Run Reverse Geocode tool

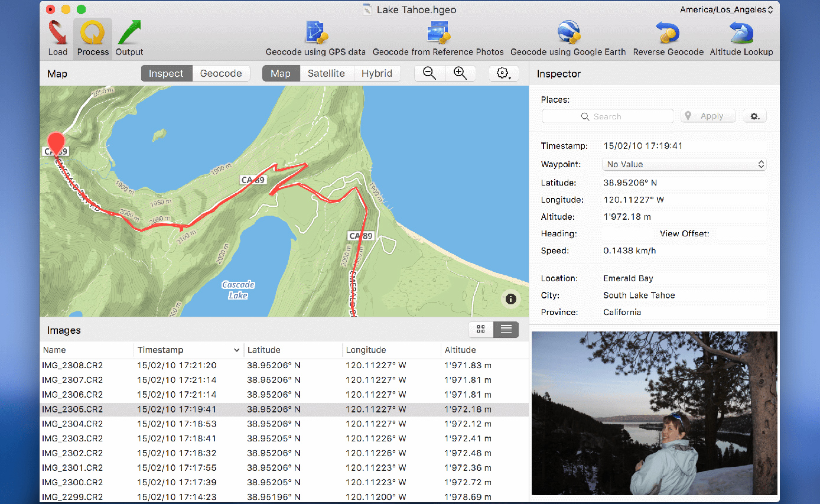point(668,38)
